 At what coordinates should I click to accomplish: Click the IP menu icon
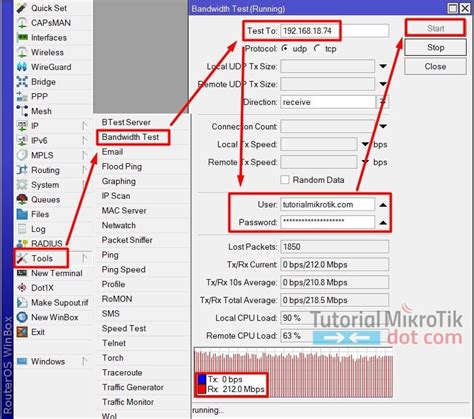22,126
